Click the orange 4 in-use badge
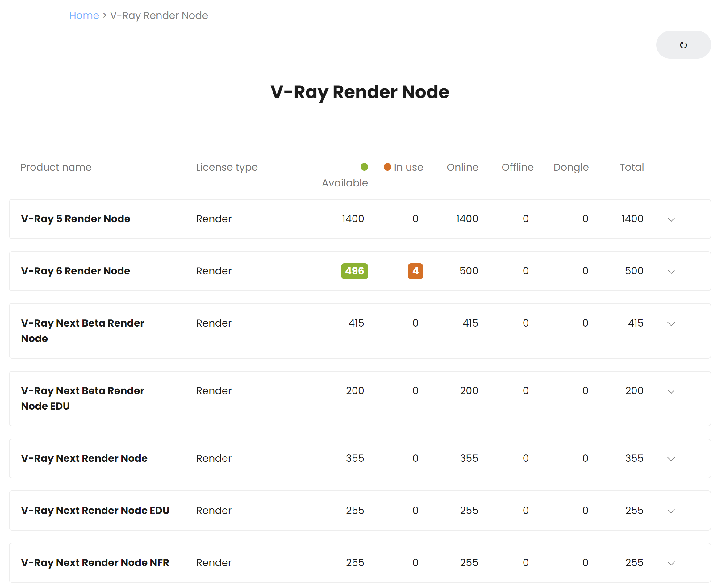726x588 pixels. point(415,271)
